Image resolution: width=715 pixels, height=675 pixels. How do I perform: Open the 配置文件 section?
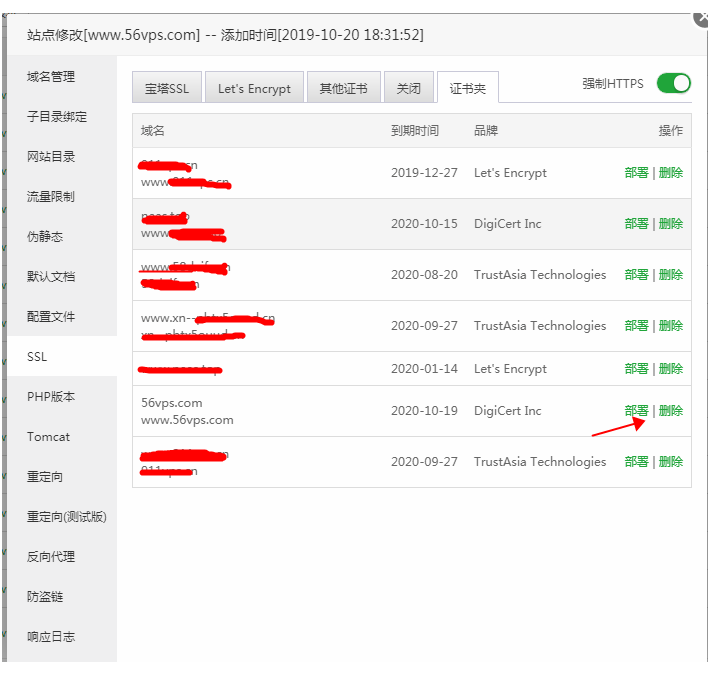(x=51, y=317)
